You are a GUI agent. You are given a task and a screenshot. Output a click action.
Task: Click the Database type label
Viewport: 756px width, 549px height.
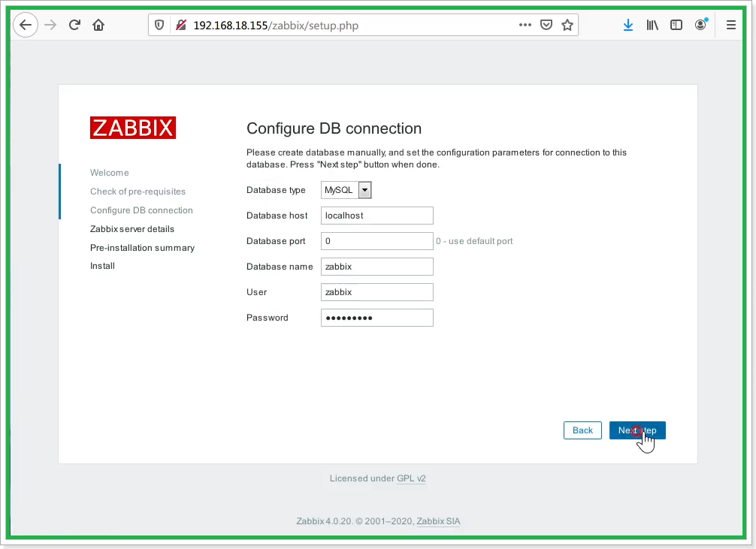pyautogui.click(x=276, y=190)
